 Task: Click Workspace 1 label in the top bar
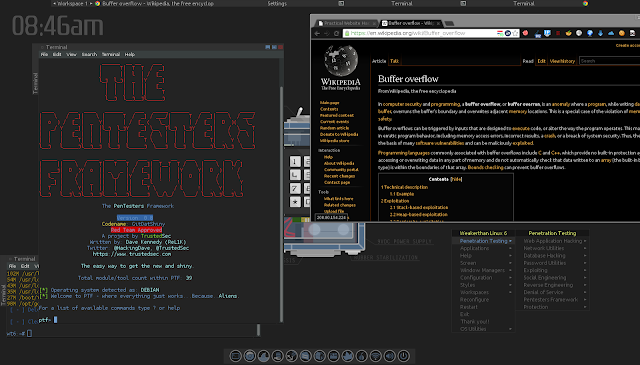72,3
